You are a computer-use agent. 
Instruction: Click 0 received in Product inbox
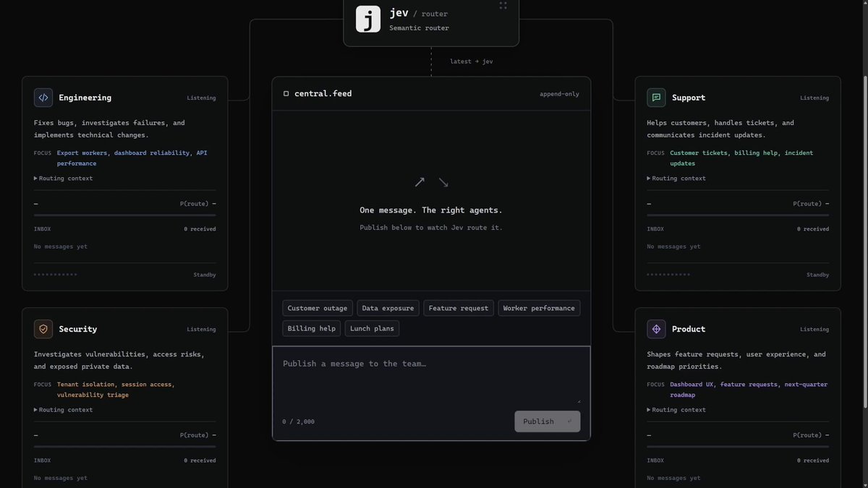click(x=813, y=461)
